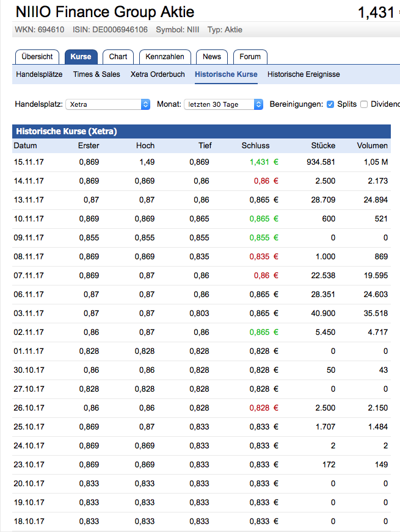Click the Historische Kurse sub-tab
The image size is (400, 532).
coord(226,74)
